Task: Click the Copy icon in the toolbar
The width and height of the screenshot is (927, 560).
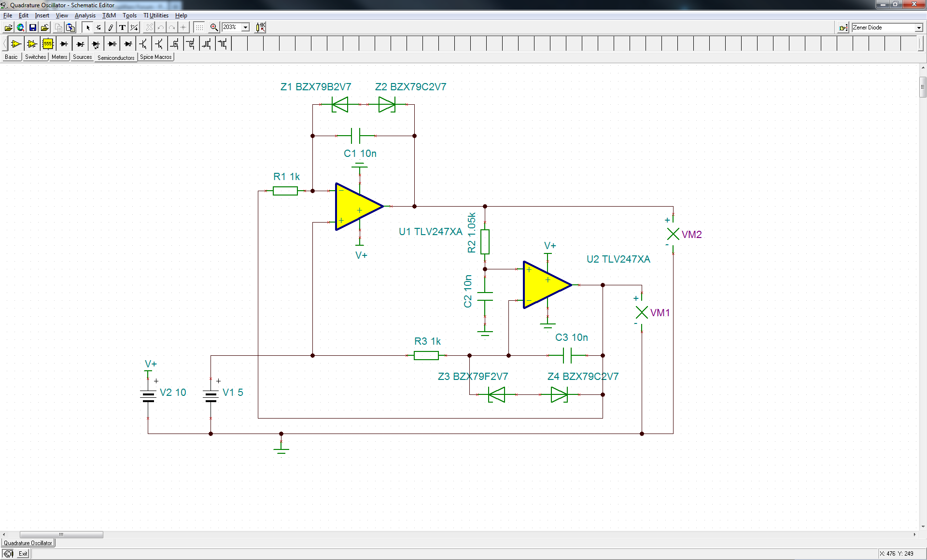Action: point(58,28)
